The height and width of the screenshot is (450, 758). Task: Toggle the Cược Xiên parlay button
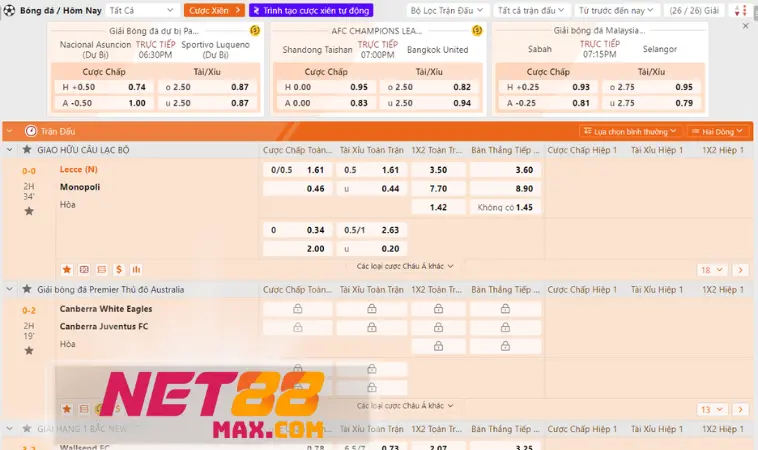[211, 10]
